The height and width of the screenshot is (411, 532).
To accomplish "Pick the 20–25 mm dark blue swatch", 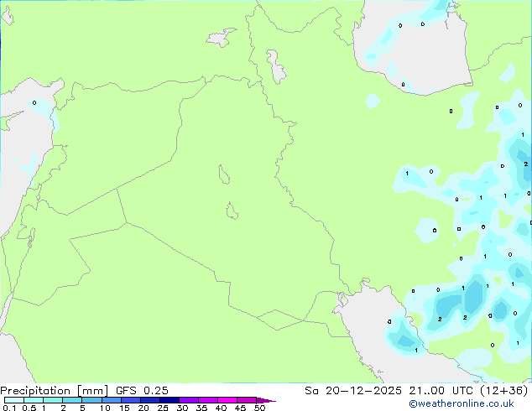I will (149, 400).
